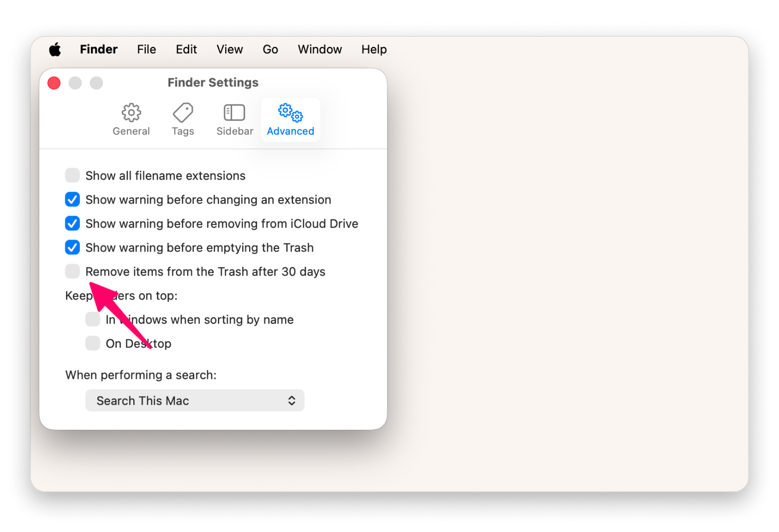The width and height of the screenshot is (779, 532).
Task: Select the General gear icon
Action: (131, 113)
